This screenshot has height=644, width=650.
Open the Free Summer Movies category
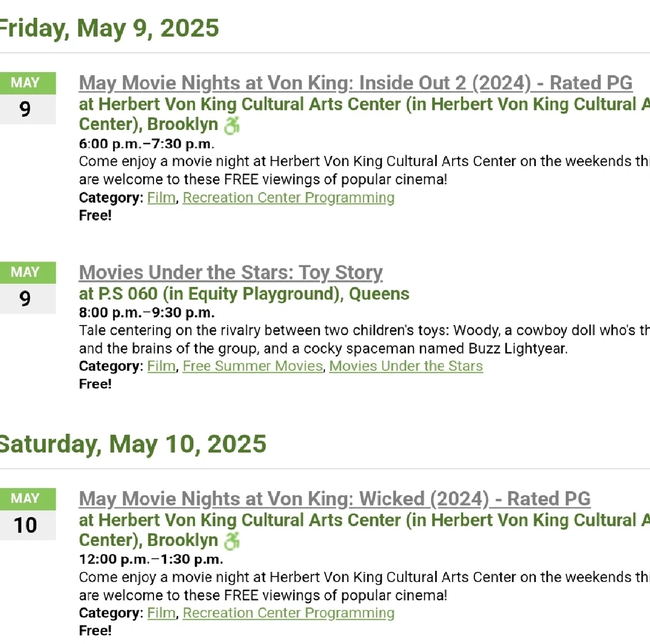(252, 367)
